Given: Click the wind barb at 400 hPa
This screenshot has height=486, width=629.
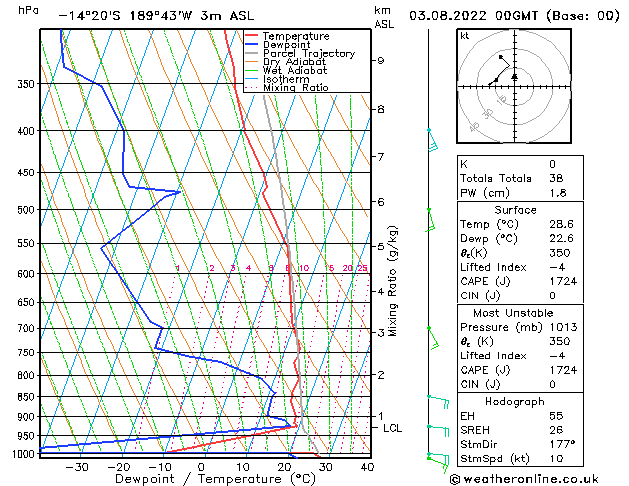Looking at the screenshot, I should point(432,140).
